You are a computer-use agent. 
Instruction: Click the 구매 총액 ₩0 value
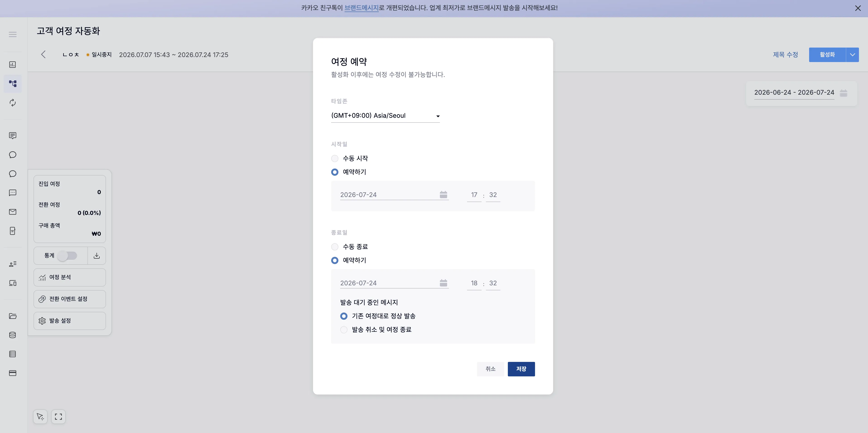pyautogui.click(x=96, y=234)
